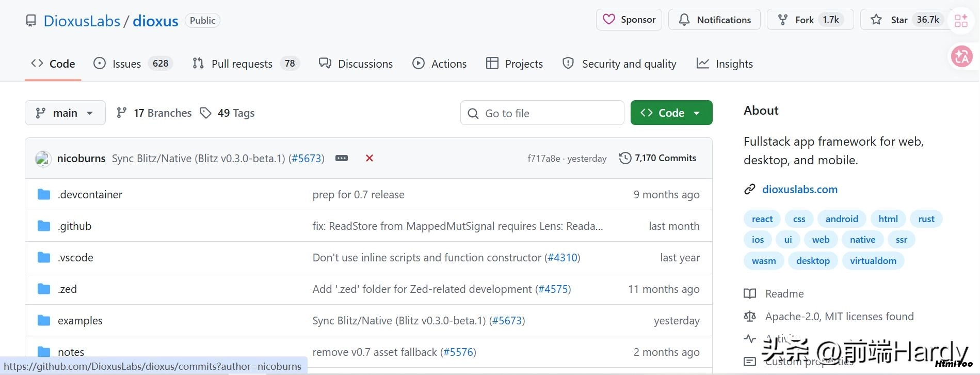Click the .zed folder icon
The image size is (980, 375).
point(44,289)
